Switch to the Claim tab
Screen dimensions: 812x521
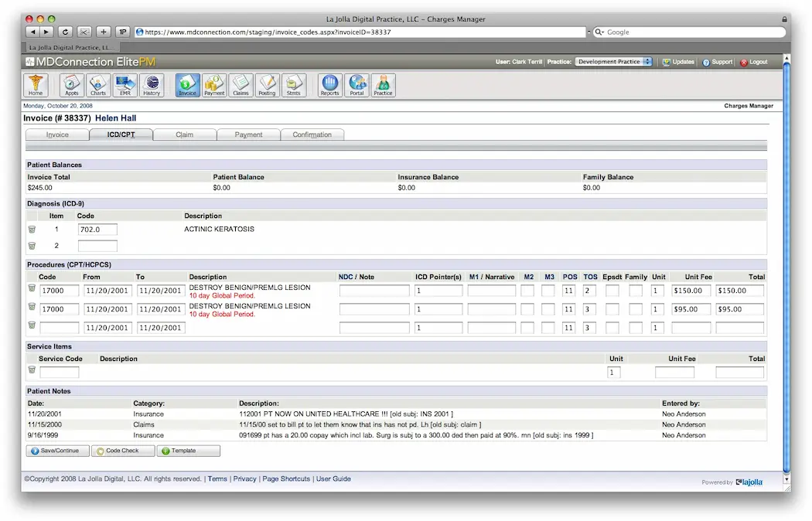tap(185, 134)
